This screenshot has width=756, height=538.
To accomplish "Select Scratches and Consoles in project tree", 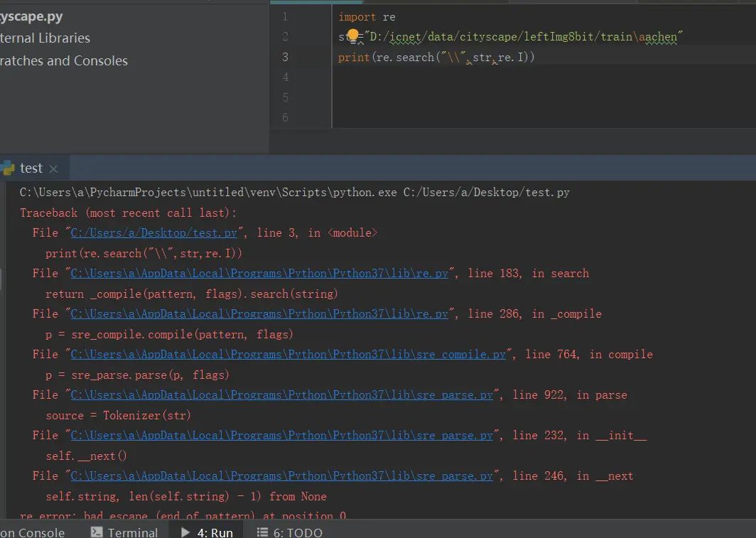I will coord(64,60).
